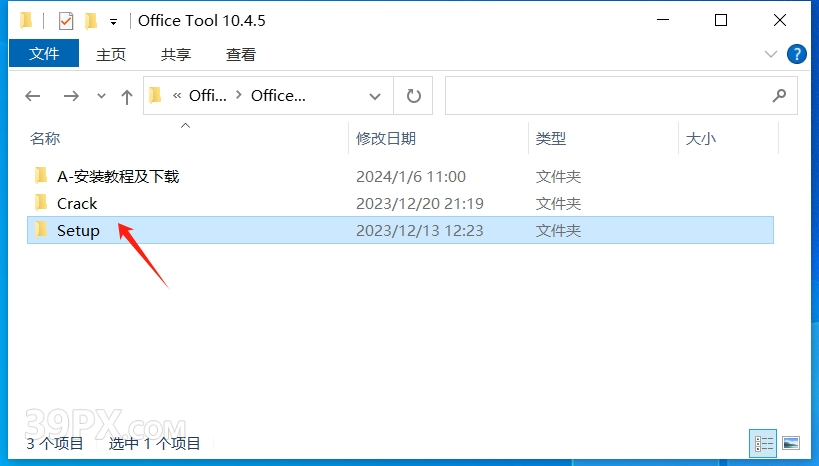819x466 pixels.
Task: Click the Setup folder icon
Action: (41, 229)
